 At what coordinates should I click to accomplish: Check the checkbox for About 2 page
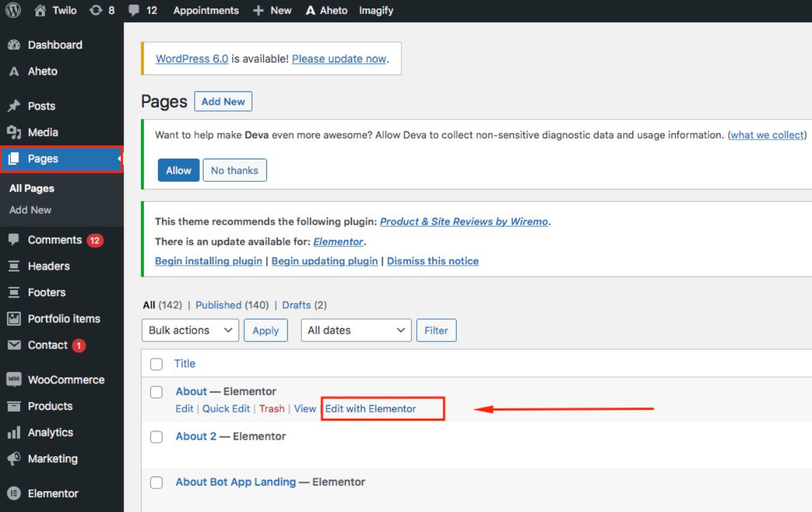(156, 437)
